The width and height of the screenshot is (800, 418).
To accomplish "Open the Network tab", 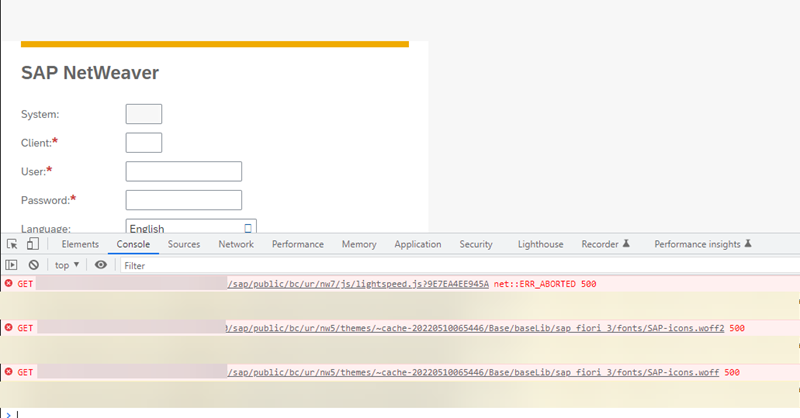I will [x=236, y=244].
